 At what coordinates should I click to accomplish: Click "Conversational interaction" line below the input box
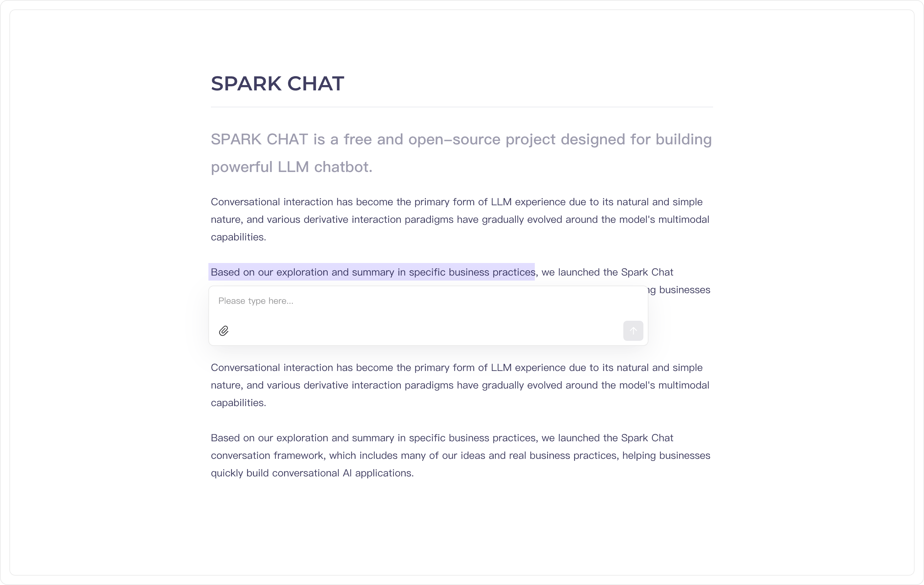(x=456, y=368)
